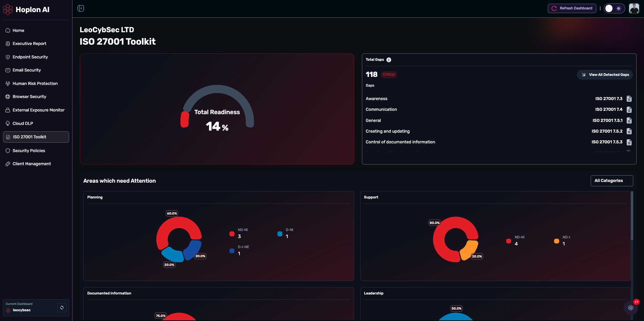
Task: Navigate to Security Policies page
Action: 29,151
